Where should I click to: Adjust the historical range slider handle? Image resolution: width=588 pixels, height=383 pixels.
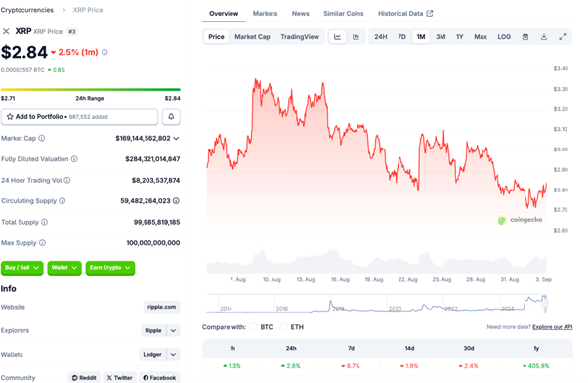(545, 303)
